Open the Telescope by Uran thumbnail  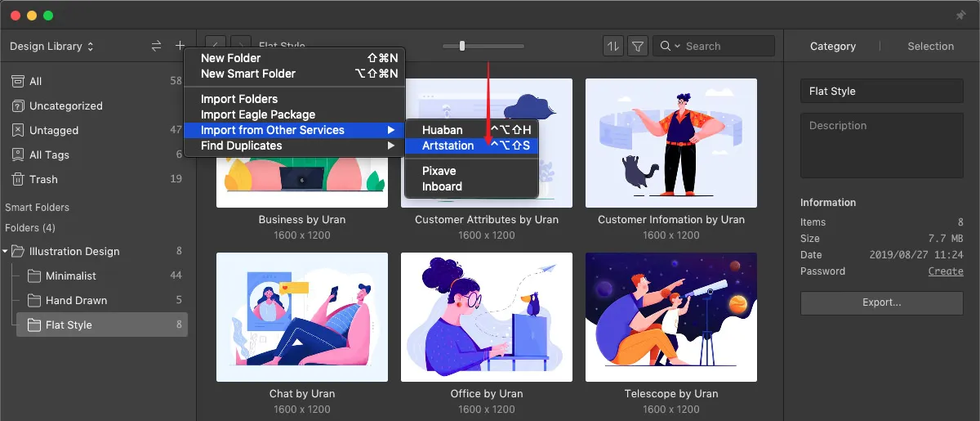point(670,317)
